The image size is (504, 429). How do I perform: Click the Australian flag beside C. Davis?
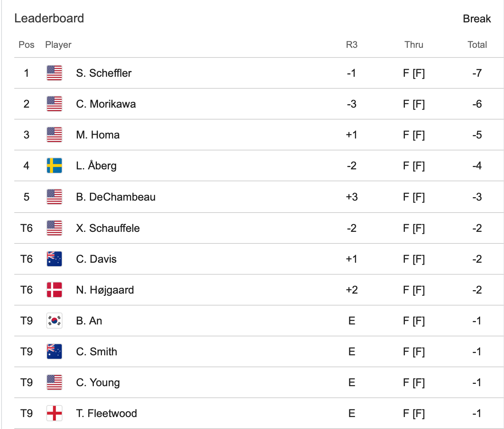[54, 259]
